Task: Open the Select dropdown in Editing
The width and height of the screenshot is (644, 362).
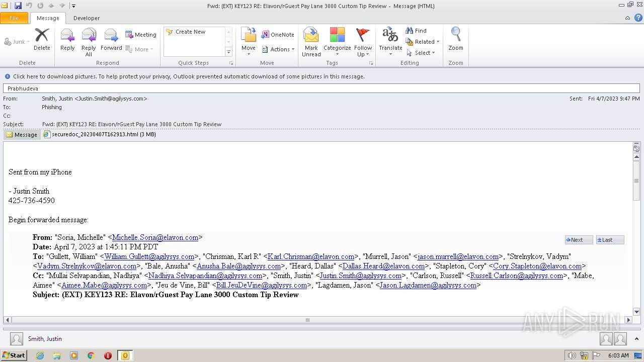Action: click(421, 53)
